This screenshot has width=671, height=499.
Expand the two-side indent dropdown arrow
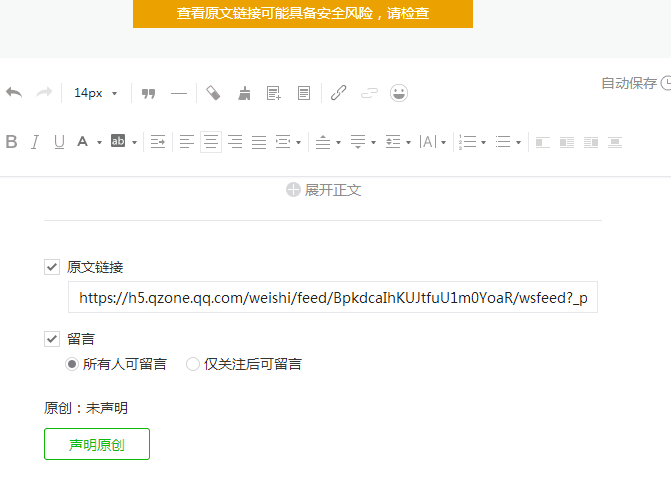point(299,143)
